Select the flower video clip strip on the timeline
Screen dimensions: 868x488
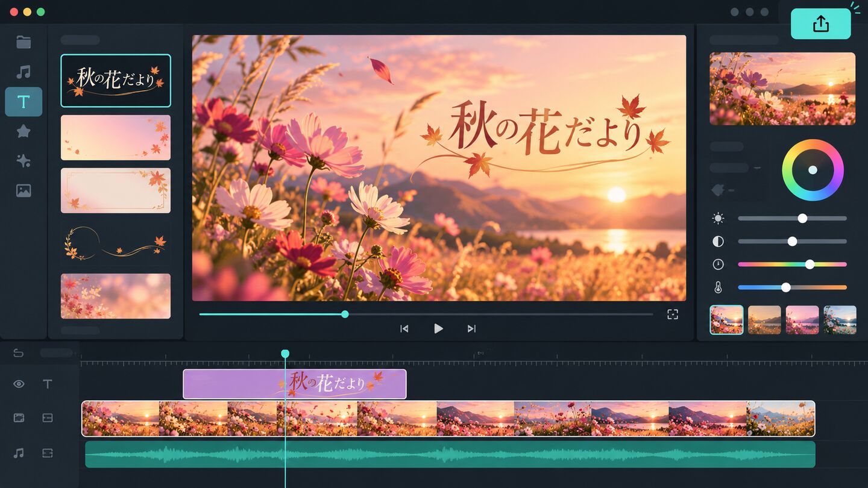pyautogui.click(x=448, y=419)
